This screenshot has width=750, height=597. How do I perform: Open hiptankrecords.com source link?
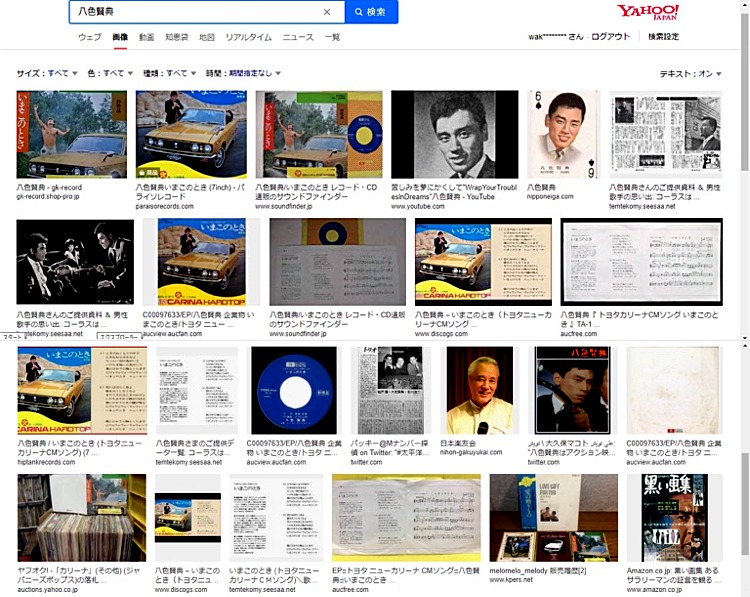click(46, 462)
